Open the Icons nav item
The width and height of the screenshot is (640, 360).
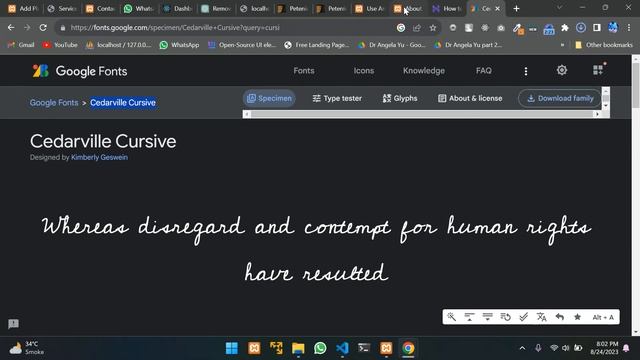(364, 71)
